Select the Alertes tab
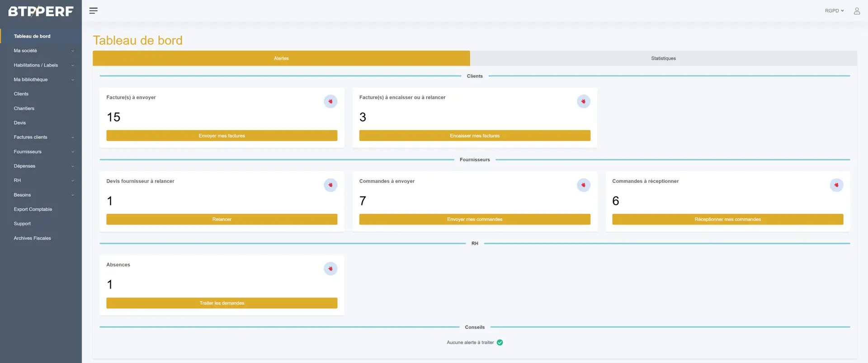868x363 pixels. coord(281,58)
